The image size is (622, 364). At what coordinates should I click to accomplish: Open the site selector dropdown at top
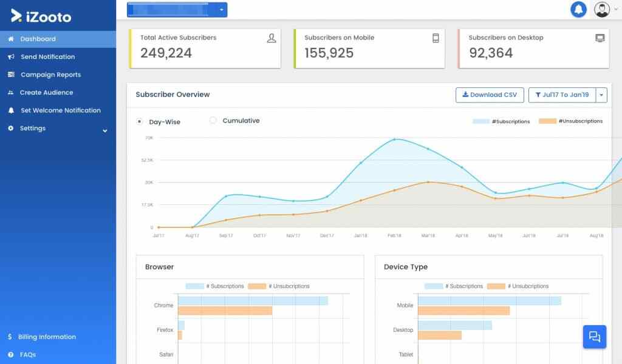(222, 10)
